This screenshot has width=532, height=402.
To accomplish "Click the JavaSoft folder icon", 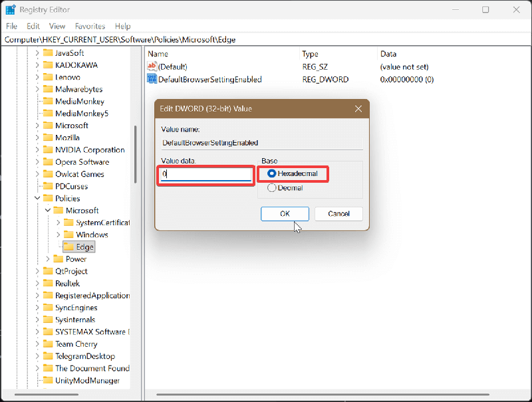I will [48, 53].
